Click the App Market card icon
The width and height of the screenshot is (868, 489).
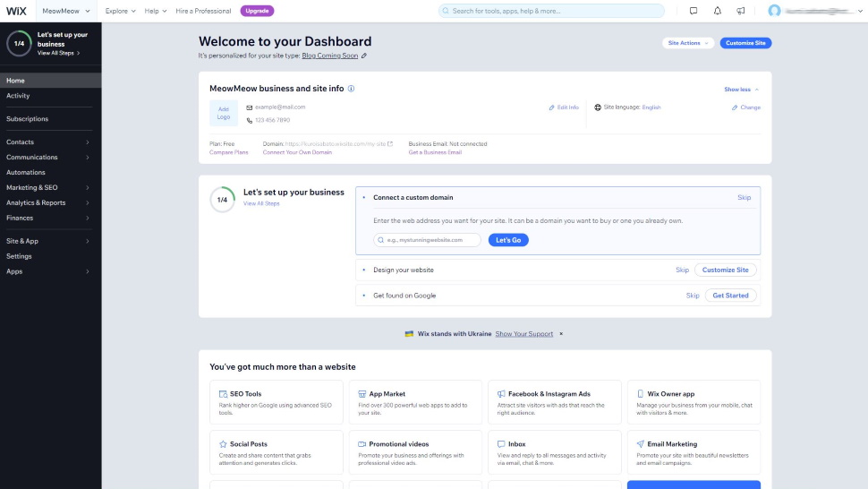pos(362,394)
